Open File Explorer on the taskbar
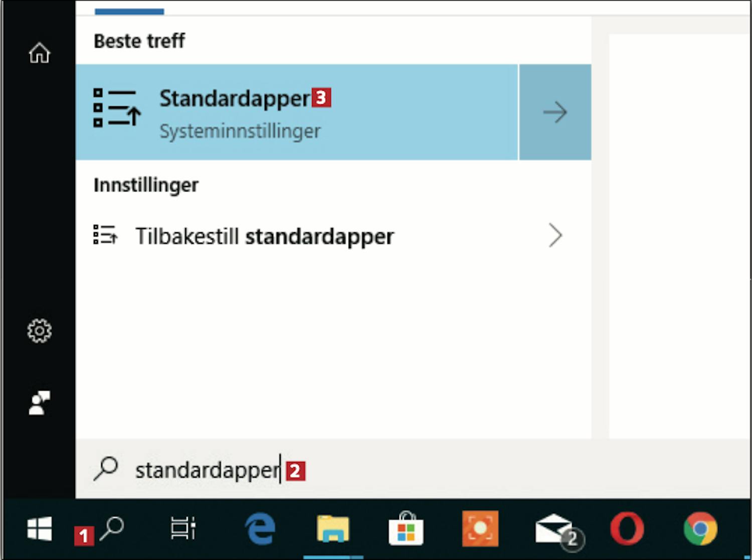Viewport: 752px width, 560px height. (333, 529)
